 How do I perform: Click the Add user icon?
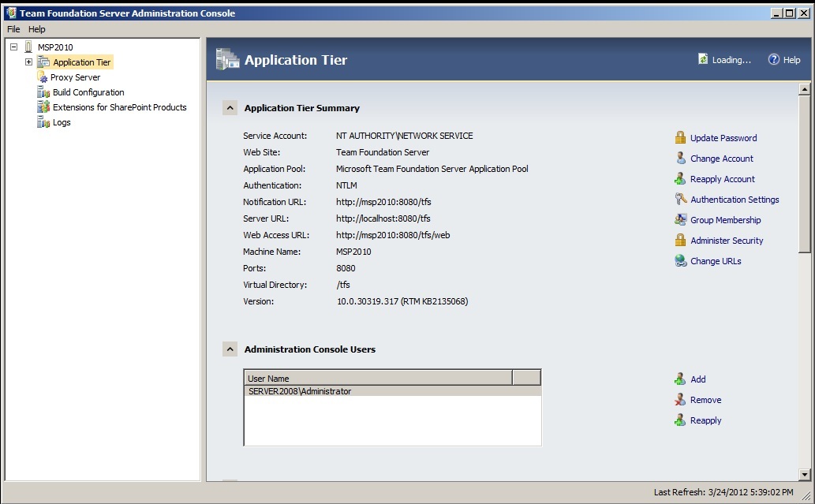pos(680,379)
